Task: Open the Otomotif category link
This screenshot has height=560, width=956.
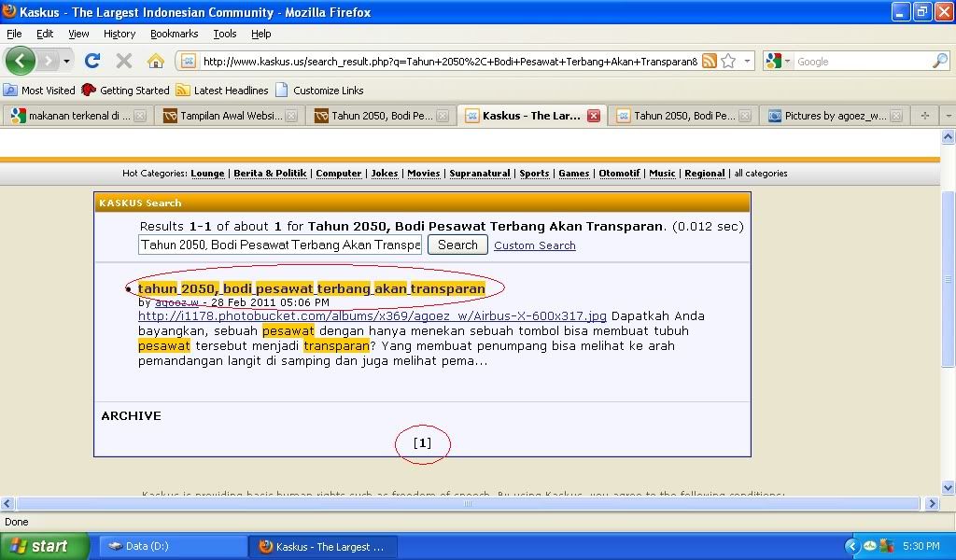Action: pyautogui.click(x=619, y=174)
